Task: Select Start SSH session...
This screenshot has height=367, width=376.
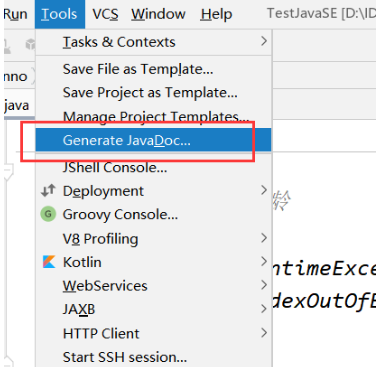Action: coord(153,357)
